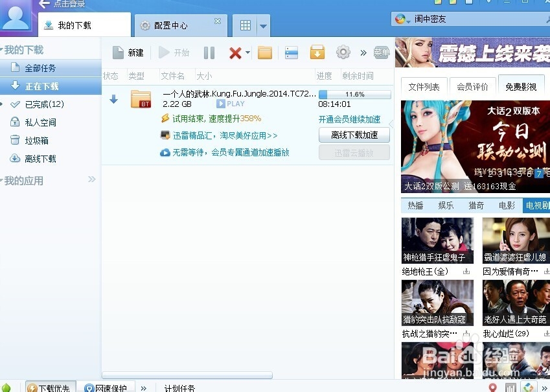Select the 热播 category tab
Viewport: 550px width, 392px height.
pos(415,205)
